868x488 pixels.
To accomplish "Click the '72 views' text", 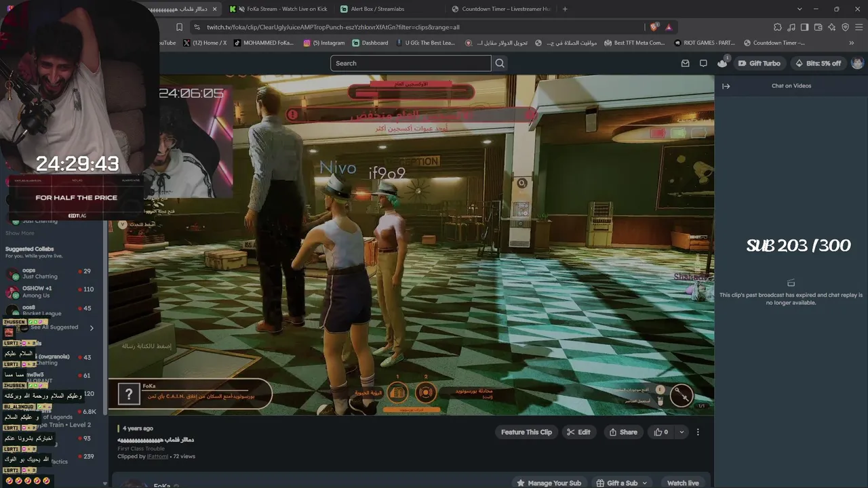I will pos(184,456).
